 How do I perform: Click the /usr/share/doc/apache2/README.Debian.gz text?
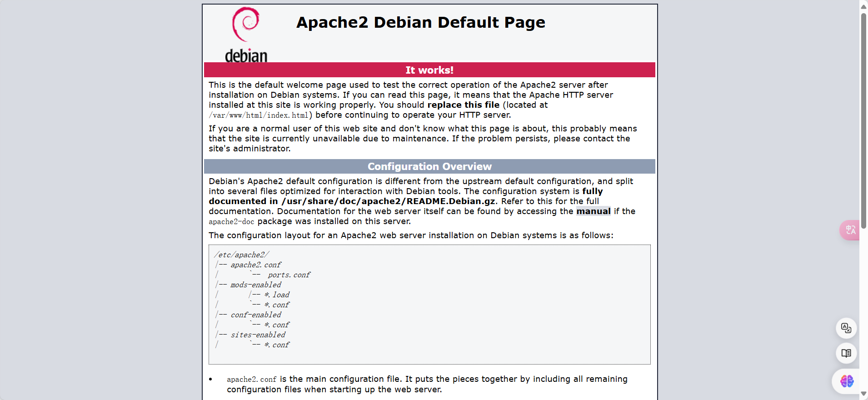389,201
